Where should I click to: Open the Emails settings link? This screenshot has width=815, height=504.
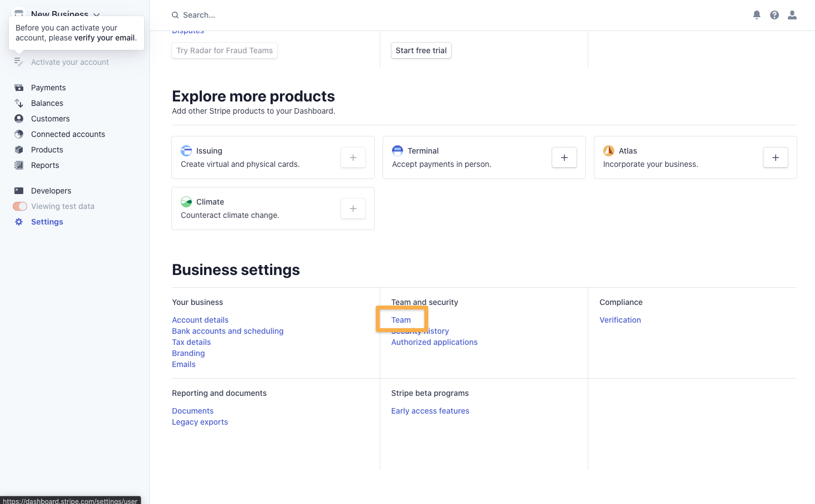tap(184, 364)
